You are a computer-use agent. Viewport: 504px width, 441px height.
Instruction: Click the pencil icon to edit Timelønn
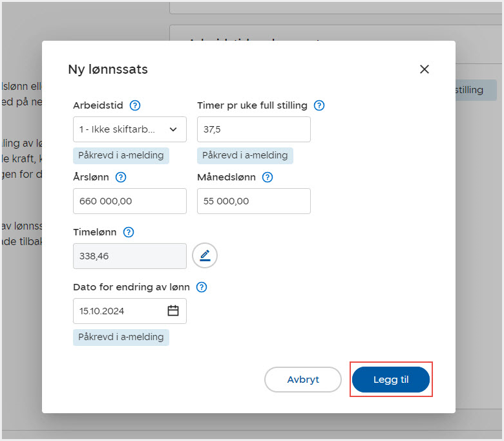click(205, 255)
